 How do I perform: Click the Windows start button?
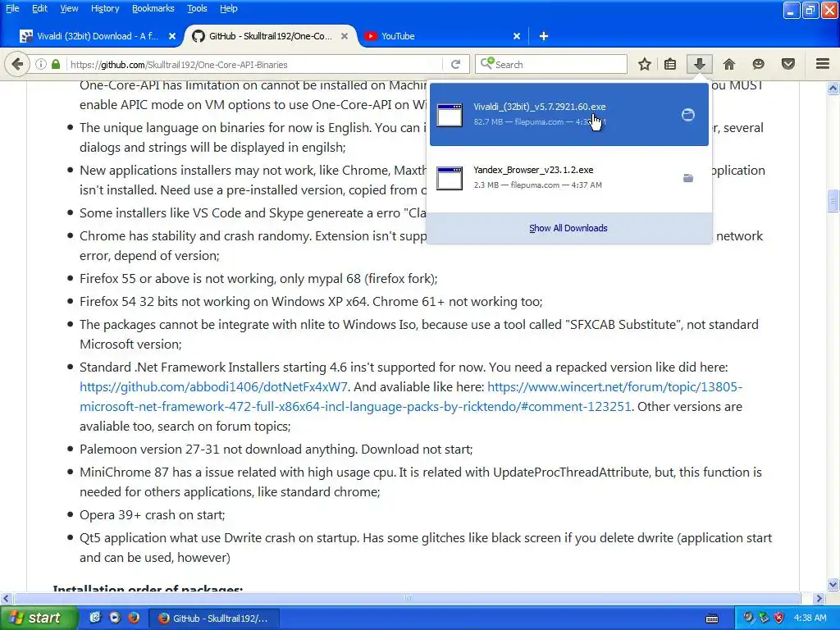(39, 618)
